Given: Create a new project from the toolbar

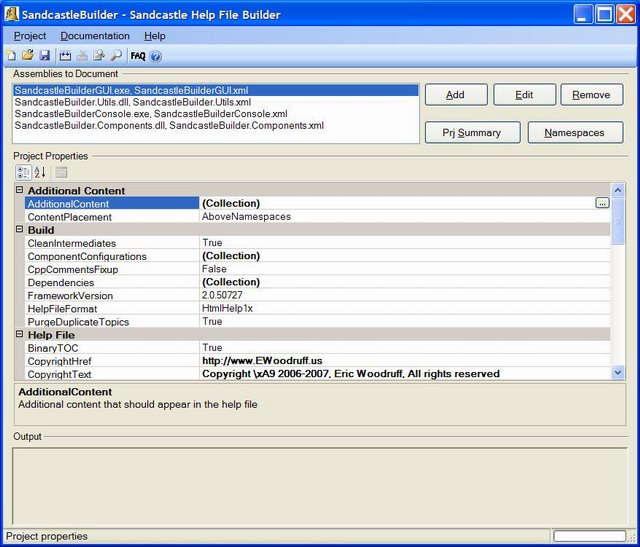Looking at the screenshot, I should (11, 56).
